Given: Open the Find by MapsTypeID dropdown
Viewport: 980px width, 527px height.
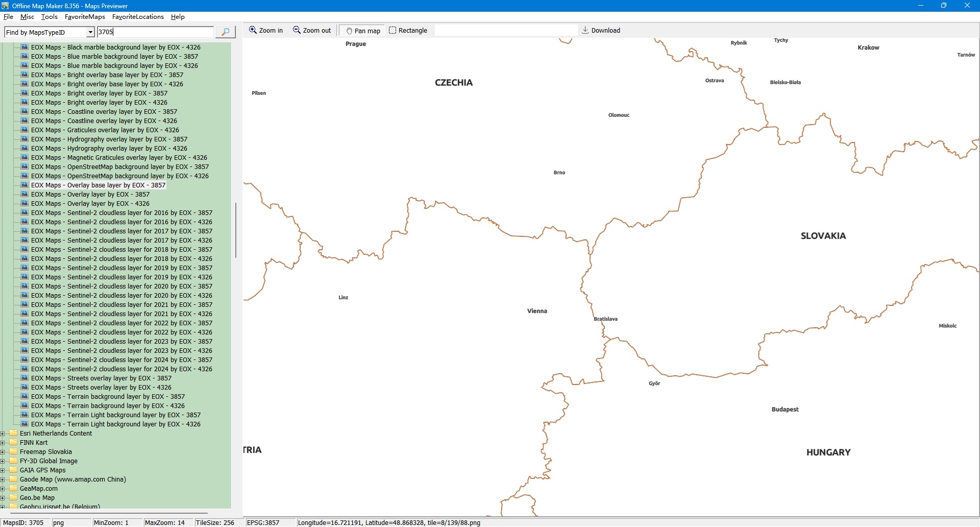Looking at the screenshot, I should click(x=90, y=33).
